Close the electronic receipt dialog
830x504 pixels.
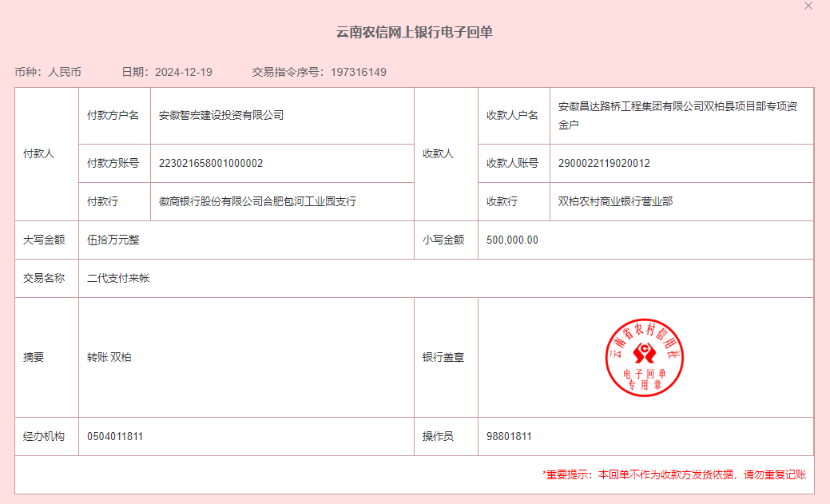(808, 6)
